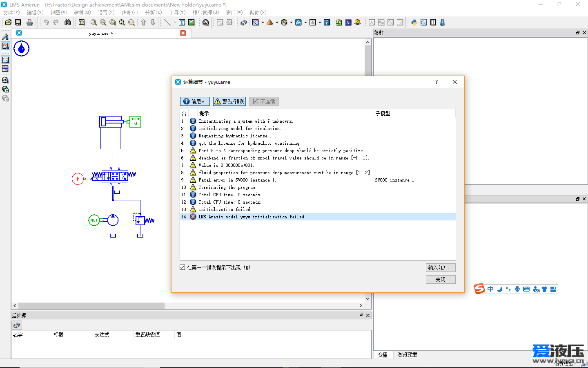The width and height of the screenshot is (588, 368).
Task: Click the 子模型 column header
Action: pyautogui.click(x=414, y=113)
